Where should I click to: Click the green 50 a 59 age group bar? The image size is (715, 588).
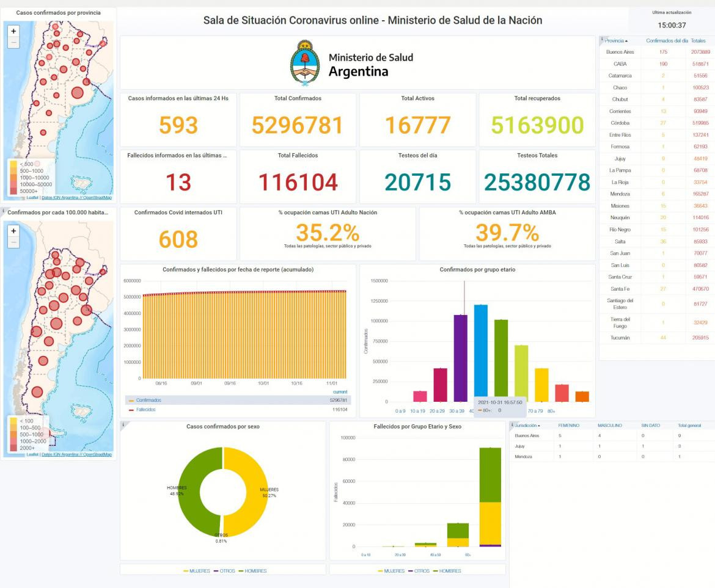pos(501,361)
